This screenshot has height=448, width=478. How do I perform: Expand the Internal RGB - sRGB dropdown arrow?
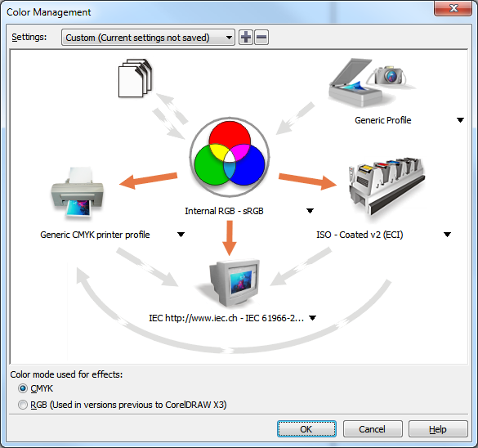click(310, 211)
